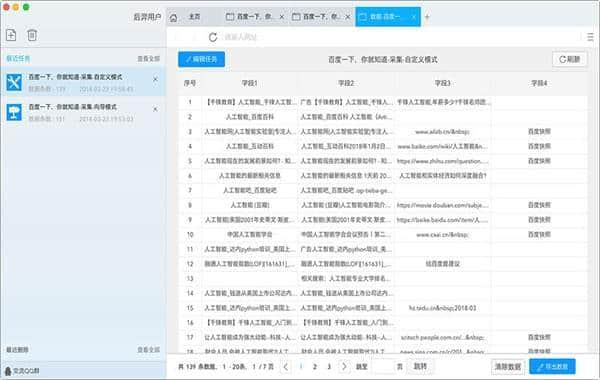The height and width of the screenshot is (380, 600).
Task: Select the custom-mode task wrench icon
Action: pos(14,82)
